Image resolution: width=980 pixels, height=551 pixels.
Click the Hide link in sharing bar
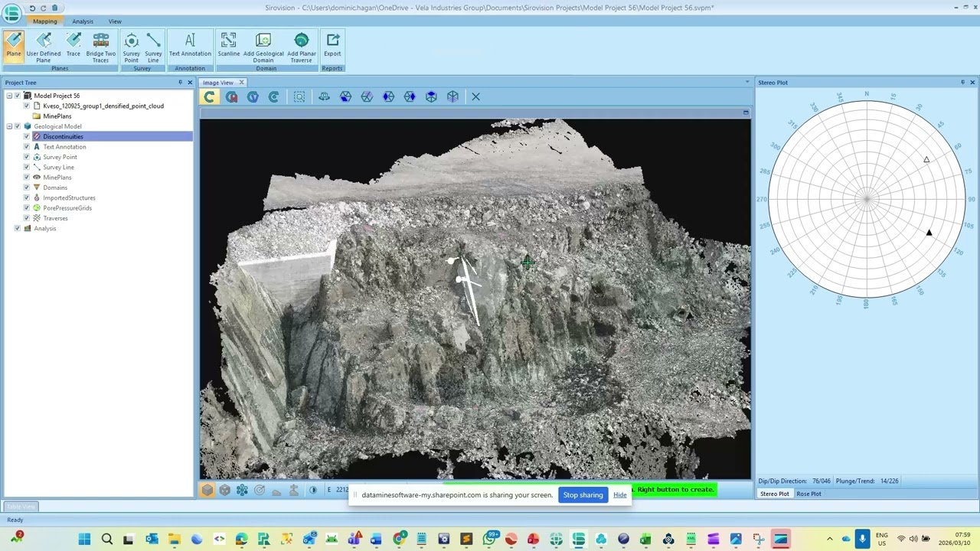[619, 495]
